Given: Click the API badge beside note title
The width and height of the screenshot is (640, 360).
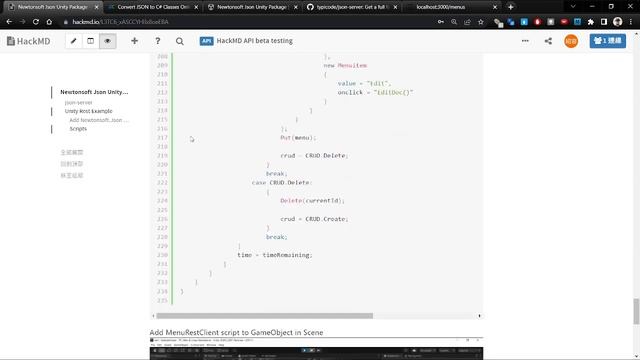Looking at the screenshot, I should (x=207, y=41).
